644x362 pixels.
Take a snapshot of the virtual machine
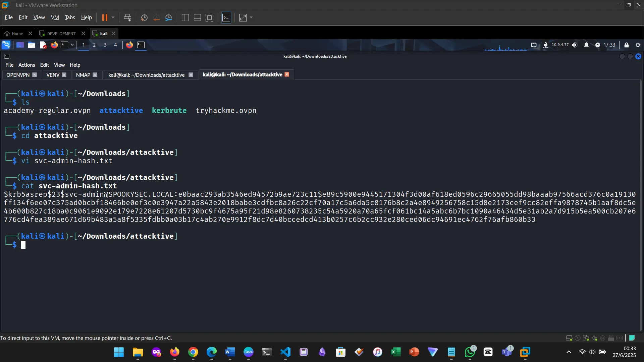(x=144, y=17)
